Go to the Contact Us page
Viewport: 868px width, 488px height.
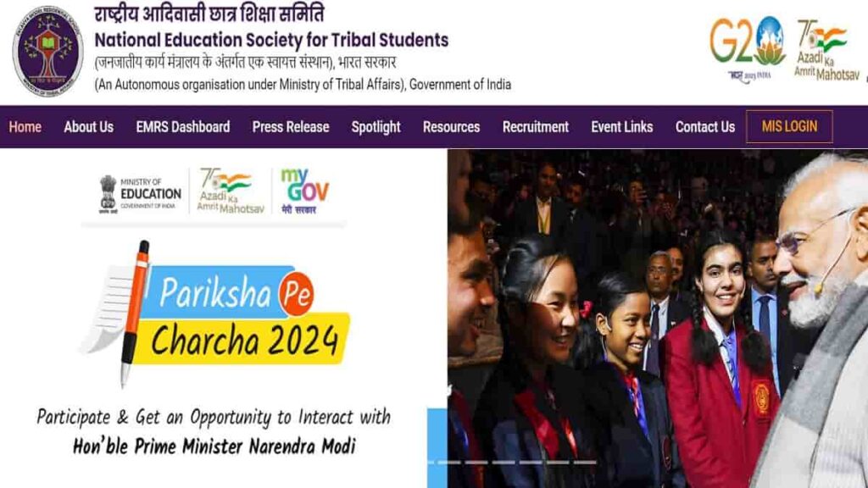tap(704, 127)
